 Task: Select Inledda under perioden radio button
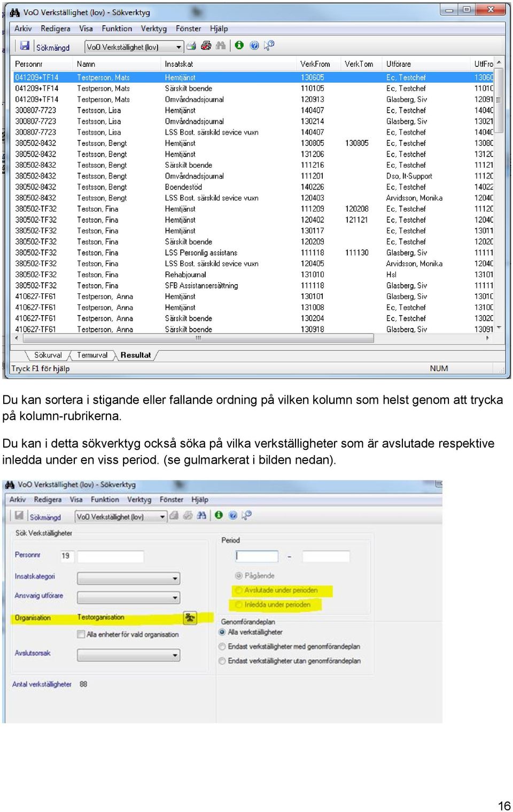(x=239, y=605)
